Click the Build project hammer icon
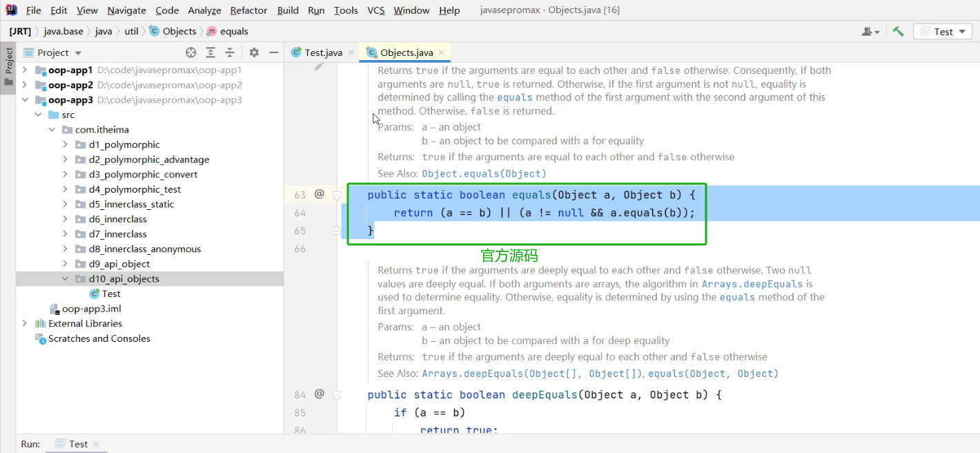Image resolution: width=980 pixels, height=453 pixels. [x=898, y=31]
